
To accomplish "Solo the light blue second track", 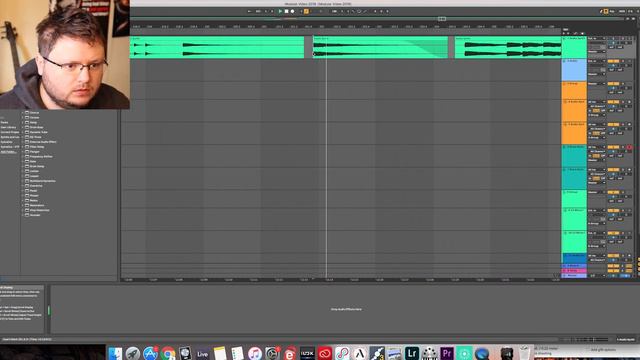I will tap(623, 61).
